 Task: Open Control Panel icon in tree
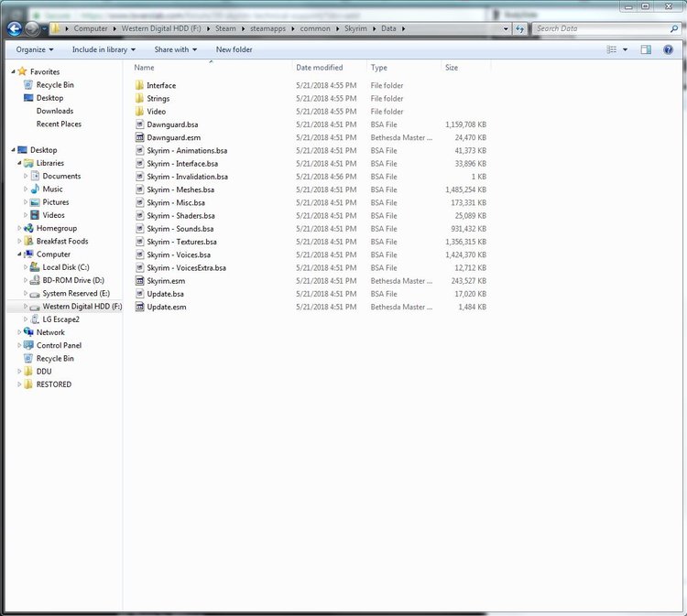click(28, 345)
